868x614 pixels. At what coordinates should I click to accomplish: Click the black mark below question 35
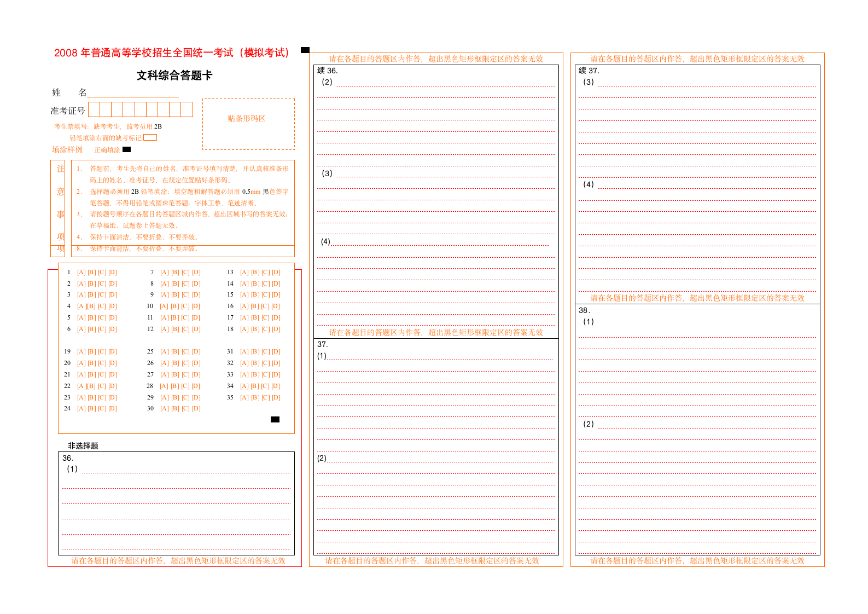click(275, 420)
